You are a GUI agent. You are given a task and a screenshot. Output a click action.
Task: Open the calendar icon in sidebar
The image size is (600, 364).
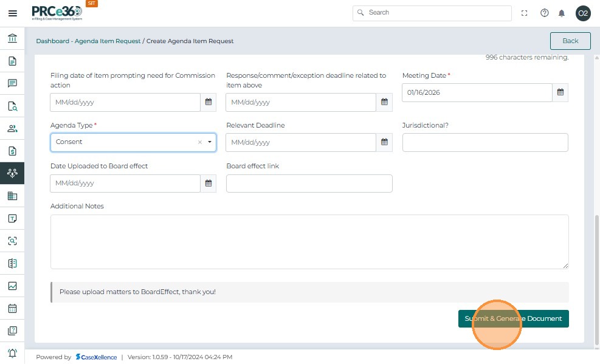(12, 308)
